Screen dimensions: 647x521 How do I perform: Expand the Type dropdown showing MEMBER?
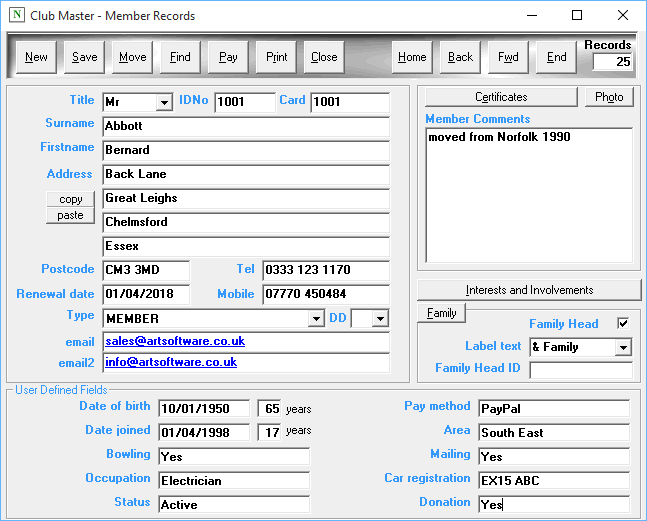pyautogui.click(x=316, y=318)
